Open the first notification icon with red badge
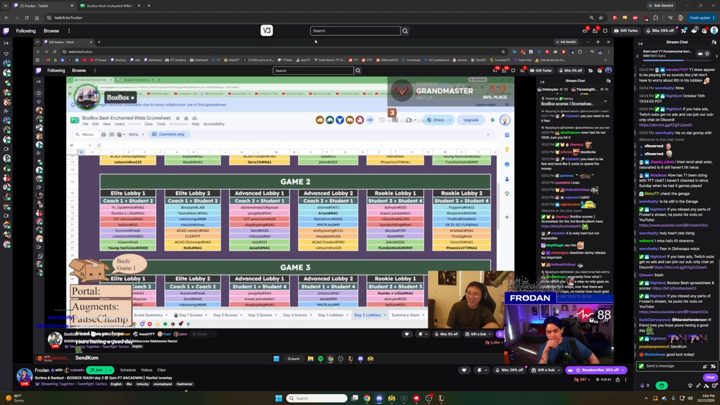The height and width of the screenshot is (405, 720). click(x=585, y=31)
